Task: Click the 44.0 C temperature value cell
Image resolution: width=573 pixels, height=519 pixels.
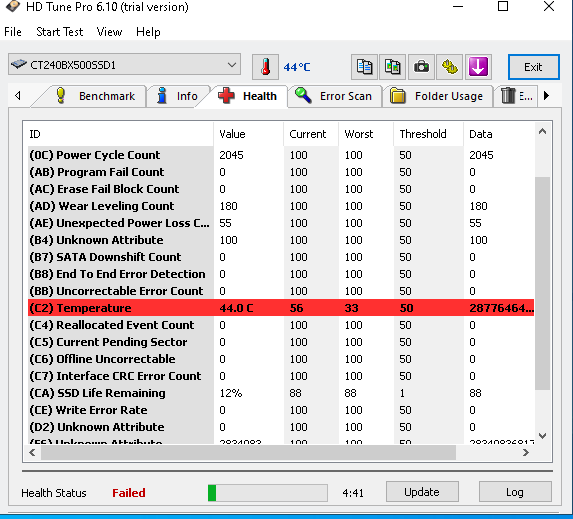Action: pos(236,308)
